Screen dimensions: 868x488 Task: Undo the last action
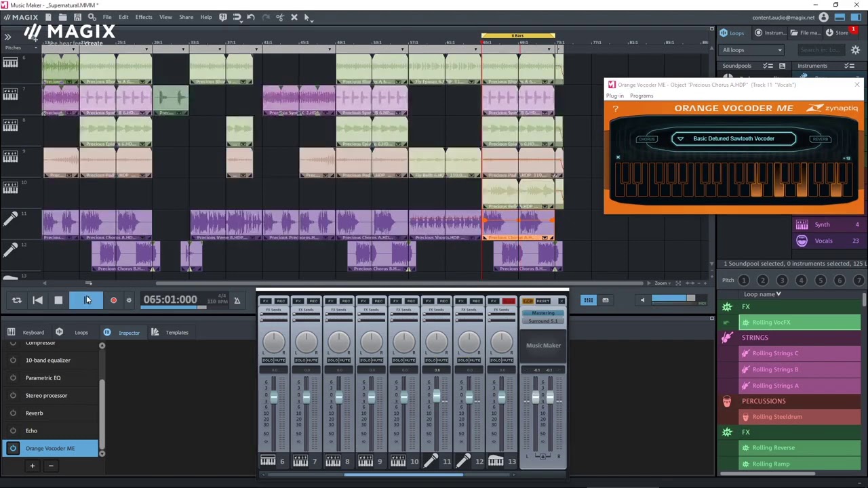[251, 17]
